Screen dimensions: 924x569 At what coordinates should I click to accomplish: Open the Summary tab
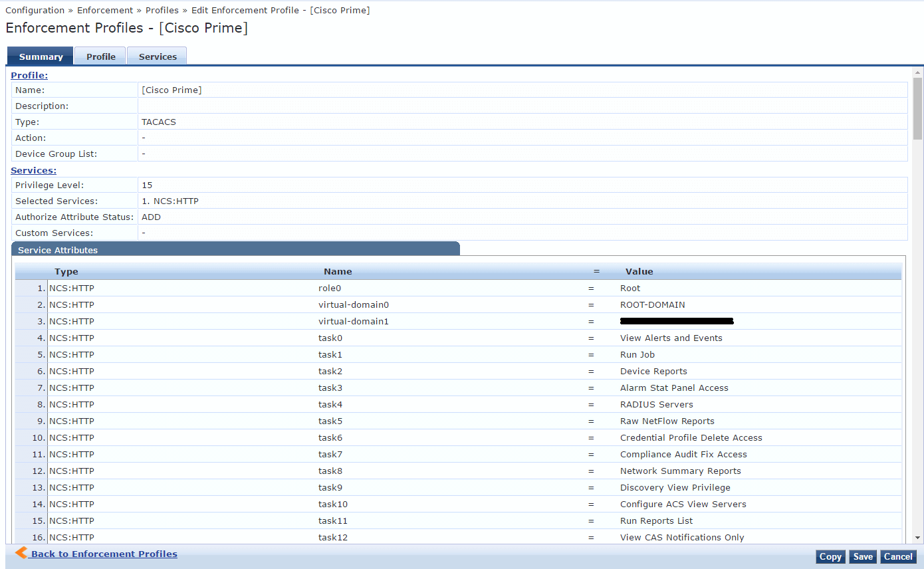(x=40, y=56)
